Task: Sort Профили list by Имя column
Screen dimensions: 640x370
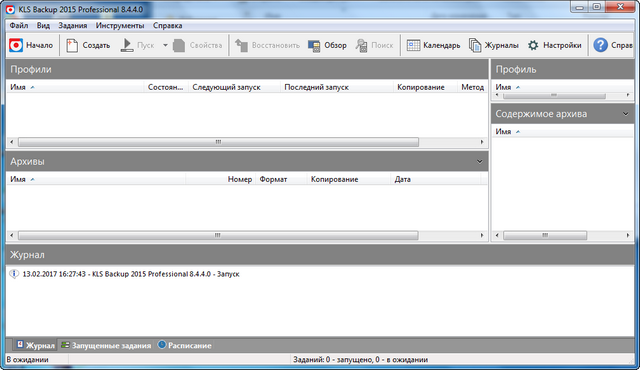Action: click(x=75, y=87)
